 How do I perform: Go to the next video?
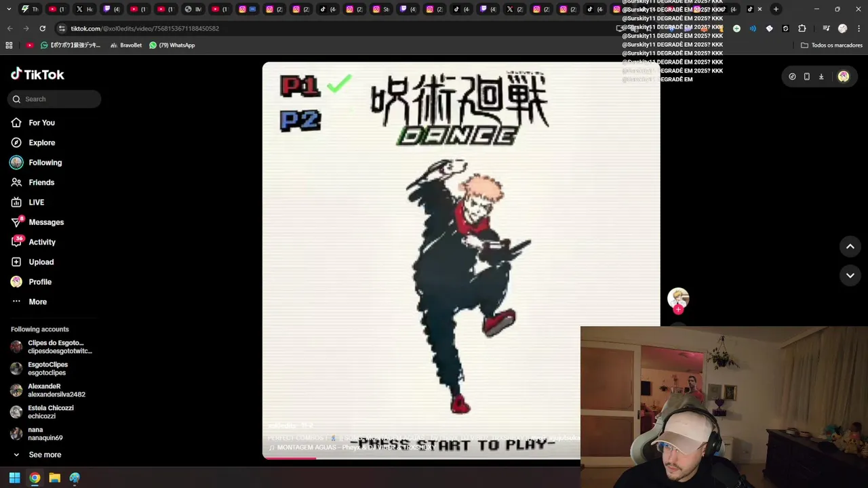tap(850, 275)
